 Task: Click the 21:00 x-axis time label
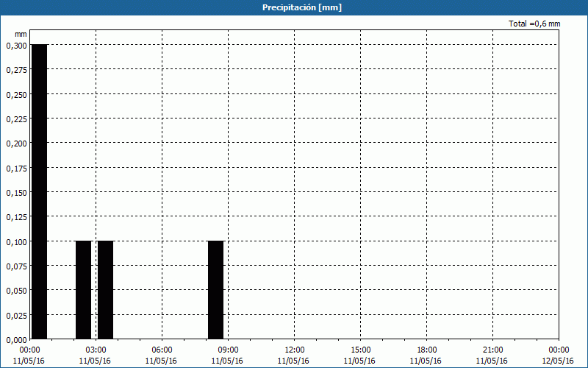point(492,350)
